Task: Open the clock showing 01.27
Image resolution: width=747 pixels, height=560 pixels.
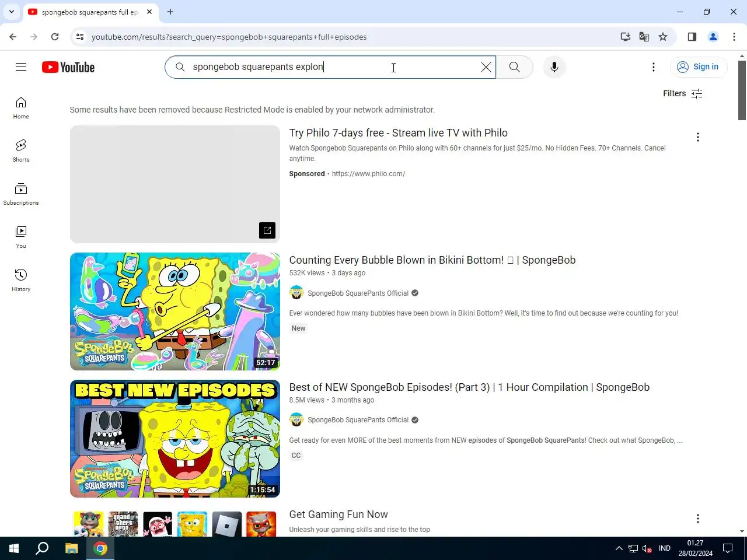Action: pyautogui.click(x=695, y=548)
